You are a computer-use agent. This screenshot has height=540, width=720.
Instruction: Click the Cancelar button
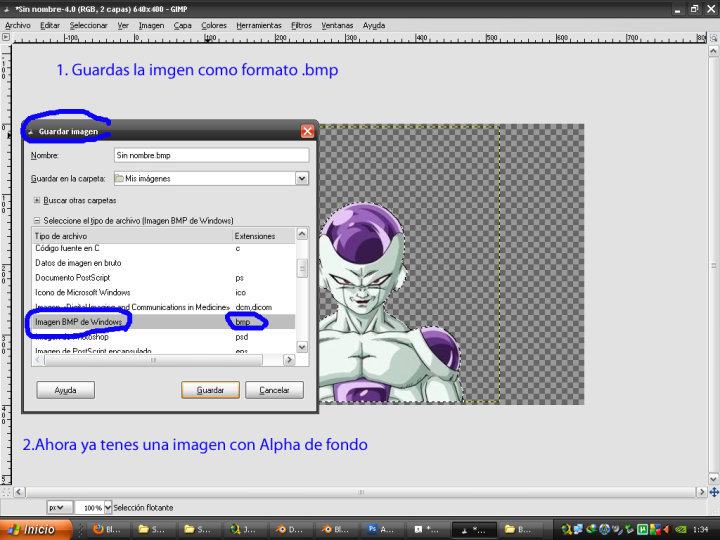pyautogui.click(x=274, y=390)
